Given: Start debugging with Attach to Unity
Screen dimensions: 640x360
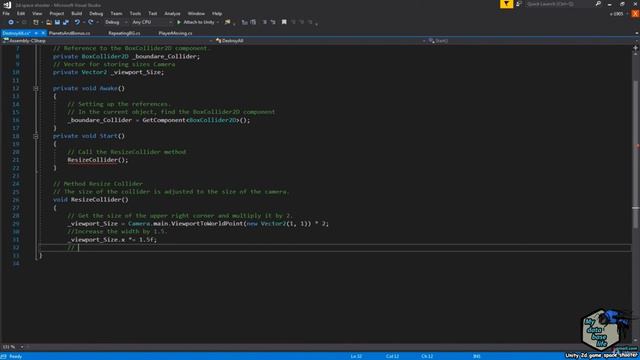Looking at the screenshot, I should pos(196,22).
